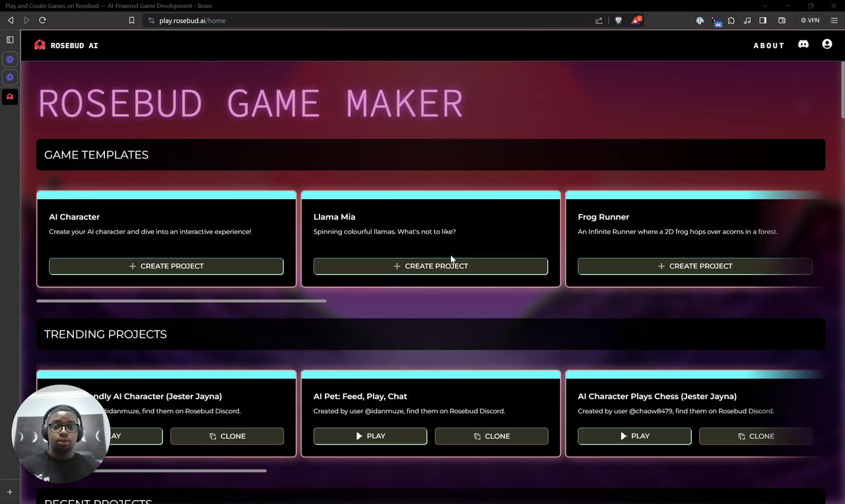Image resolution: width=845 pixels, height=504 pixels.
Task: Open the browser hamburger menu
Action: (834, 20)
